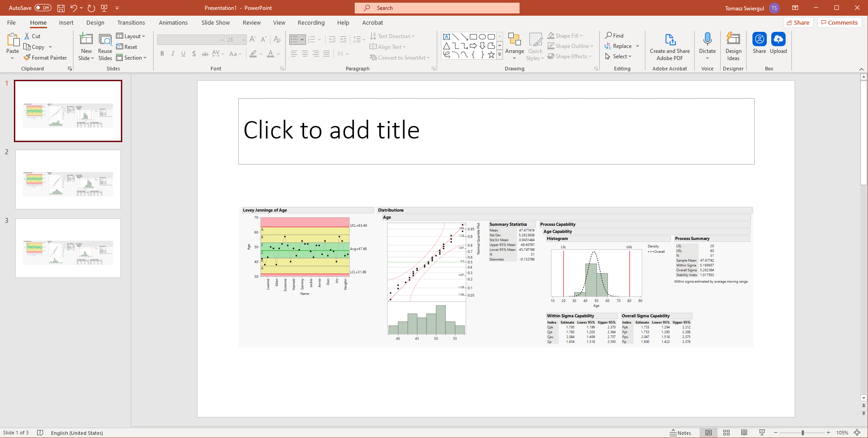Open the Font Size dropdown
Viewport: 868px width, 438px height.
coord(243,39)
